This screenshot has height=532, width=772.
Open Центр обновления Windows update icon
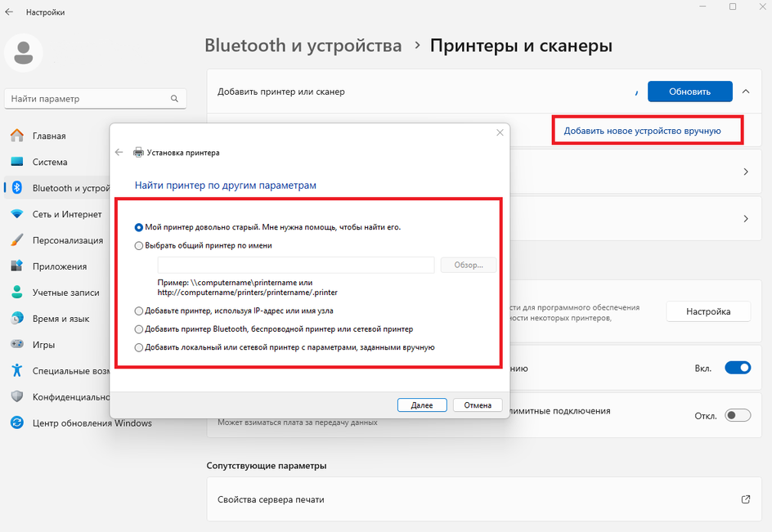(x=17, y=422)
